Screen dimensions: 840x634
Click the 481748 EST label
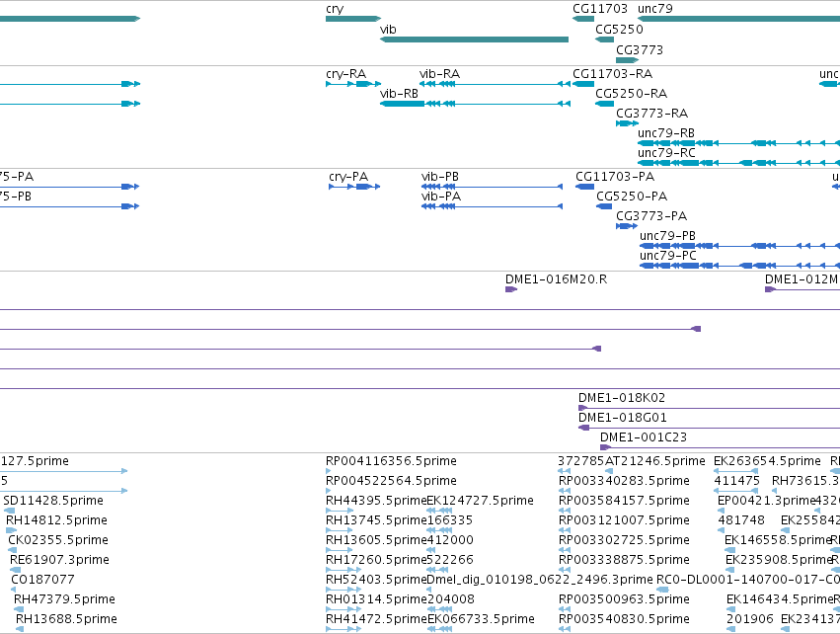click(x=741, y=520)
